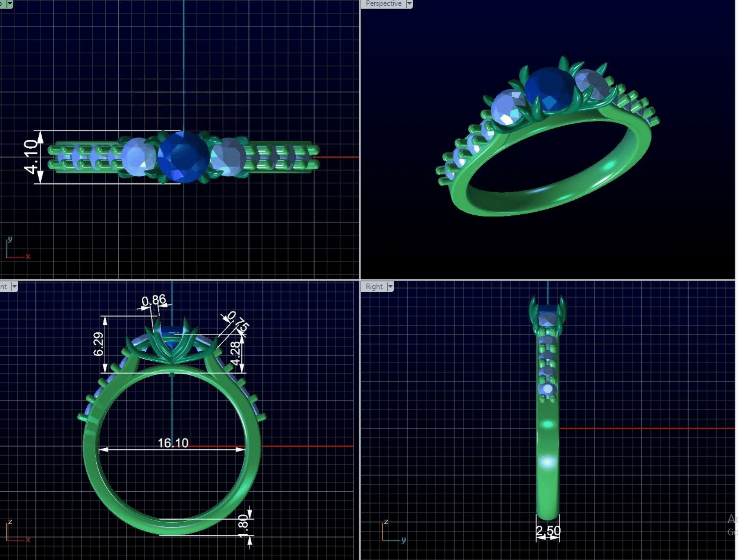Select the 6.29 height dimension
738x560 pixels.
(98, 344)
